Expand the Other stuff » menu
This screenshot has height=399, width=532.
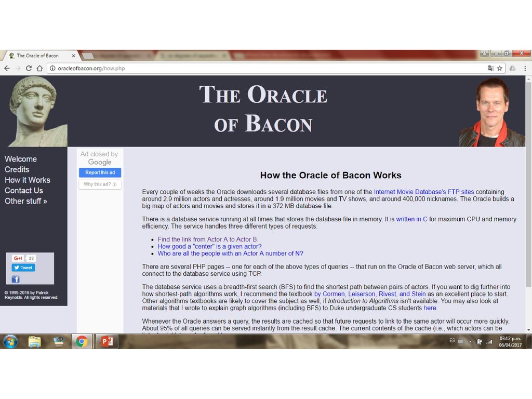[26, 201]
